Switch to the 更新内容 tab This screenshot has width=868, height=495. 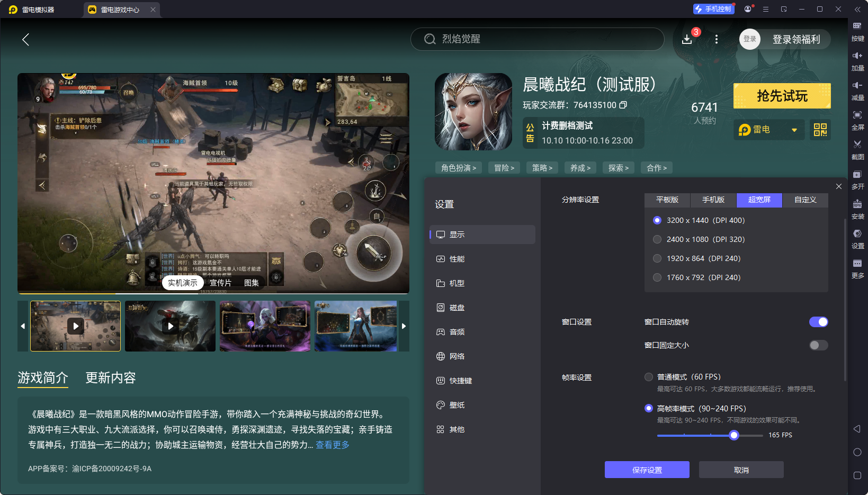pos(110,378)
